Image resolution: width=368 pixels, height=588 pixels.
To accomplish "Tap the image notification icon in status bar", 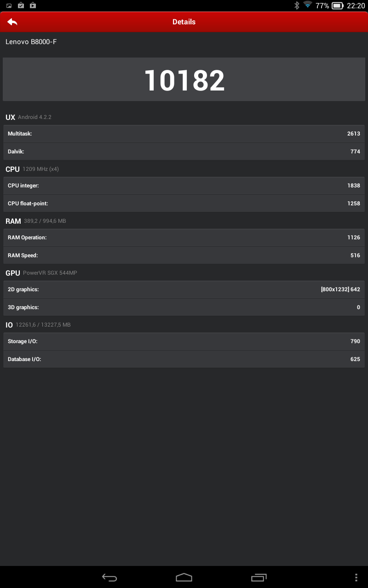I will point(9,6).
